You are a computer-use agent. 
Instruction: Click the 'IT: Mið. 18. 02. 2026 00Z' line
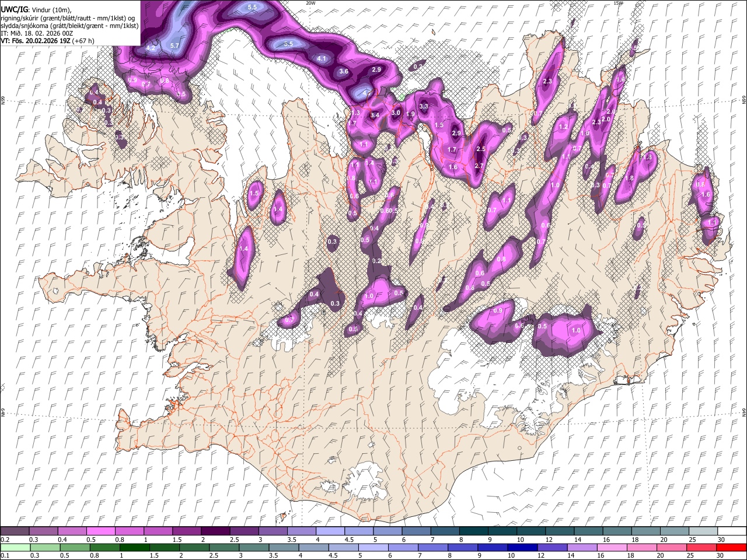pos(37,34)
